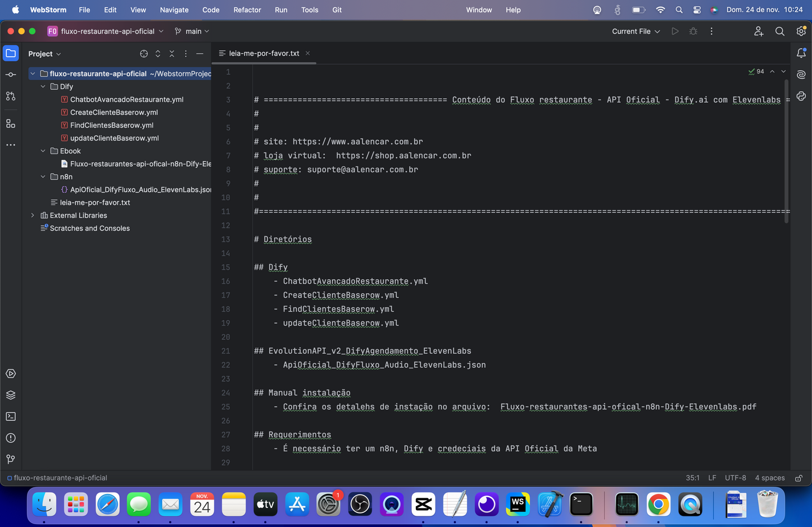The image size is (812, 527).
Task: Select the leia-me-por-favor.txt editor tab
Action: [264, 53]
